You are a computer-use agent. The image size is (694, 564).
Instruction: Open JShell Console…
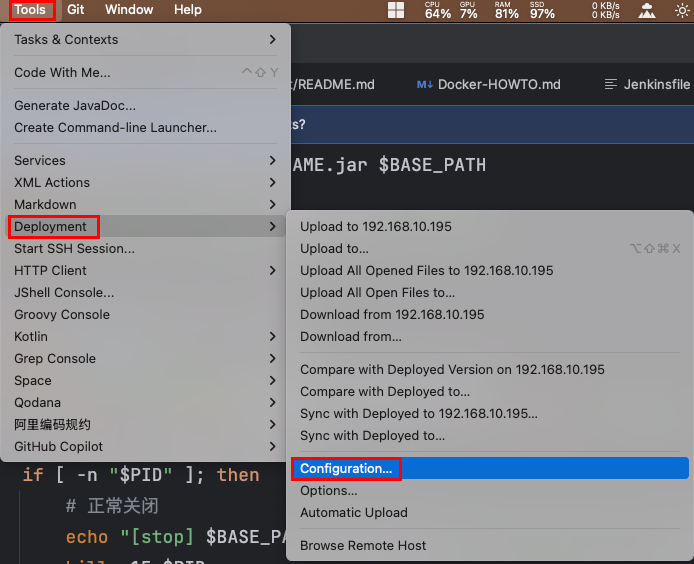145,293
